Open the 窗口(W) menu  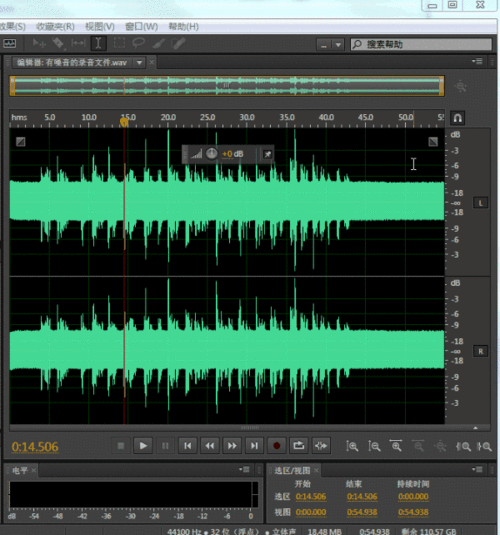tap(141, 27)
